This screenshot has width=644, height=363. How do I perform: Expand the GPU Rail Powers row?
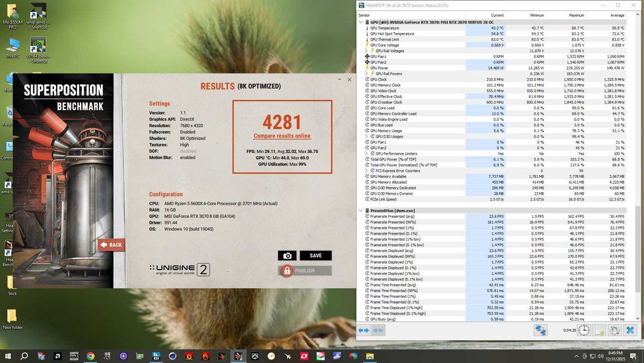(x=366, y=74)
